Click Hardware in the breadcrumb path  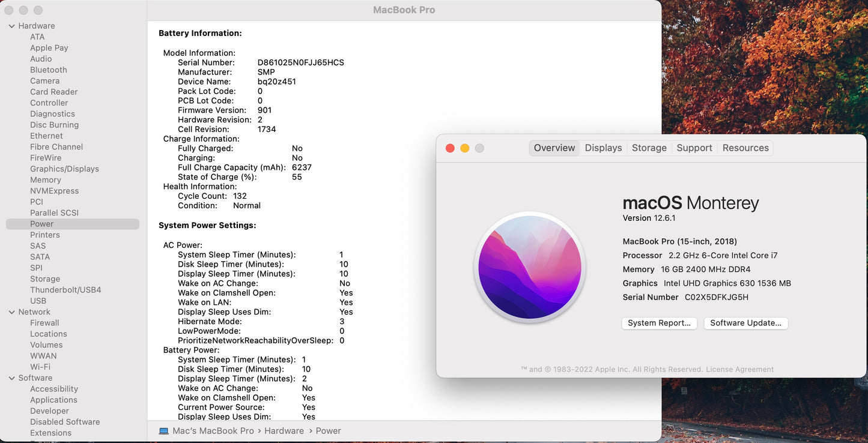coord(284,430)
